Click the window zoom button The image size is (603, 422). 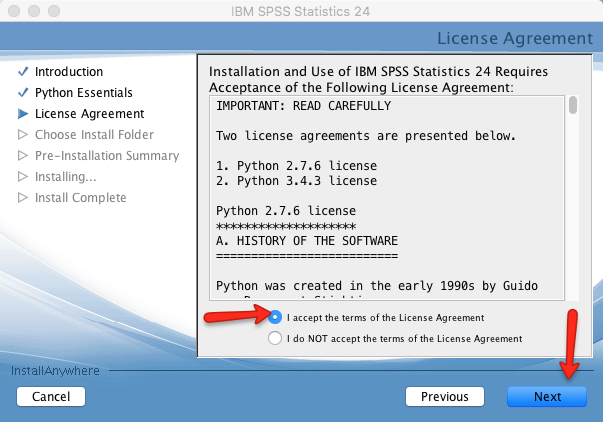click(54, 11)
